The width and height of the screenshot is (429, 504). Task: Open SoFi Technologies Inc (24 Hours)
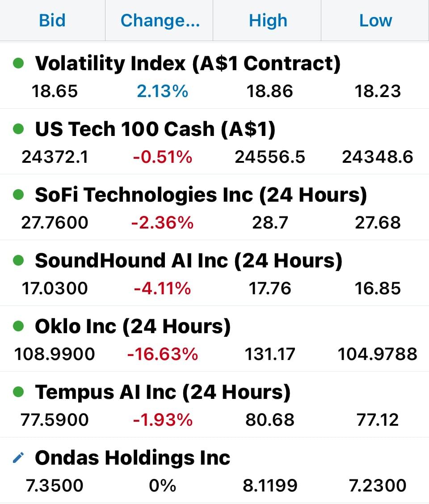[x=214, y=208]
